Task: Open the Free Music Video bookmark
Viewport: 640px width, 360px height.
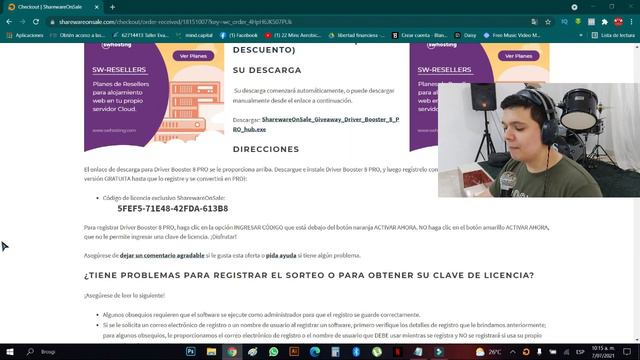Action: (512, 36)
